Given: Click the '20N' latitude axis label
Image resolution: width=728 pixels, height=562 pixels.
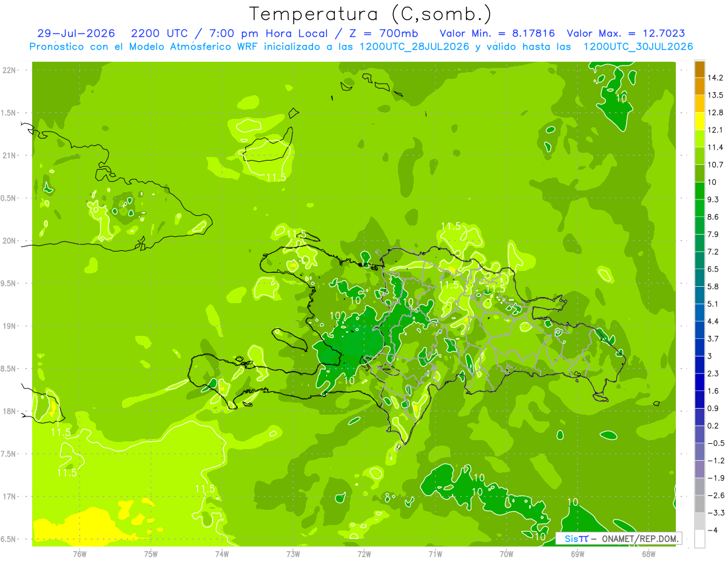Looking at the screenshot, I should (x=10, y=241).
